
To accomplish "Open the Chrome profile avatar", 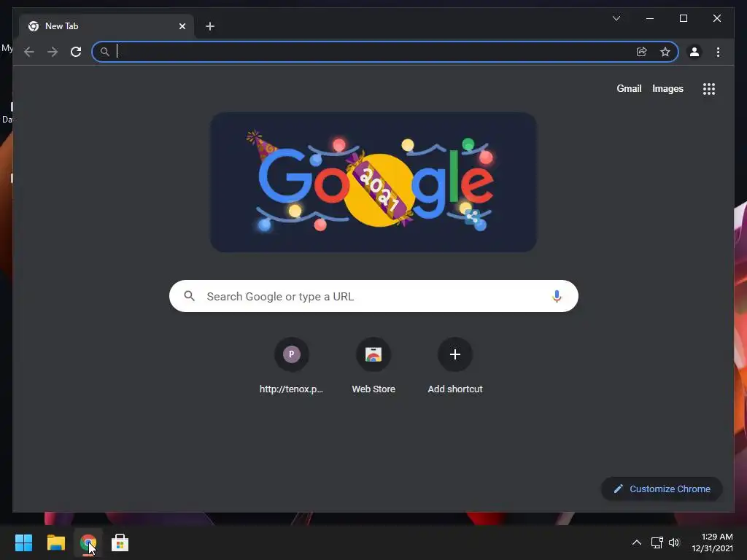I will coord(694,52).
